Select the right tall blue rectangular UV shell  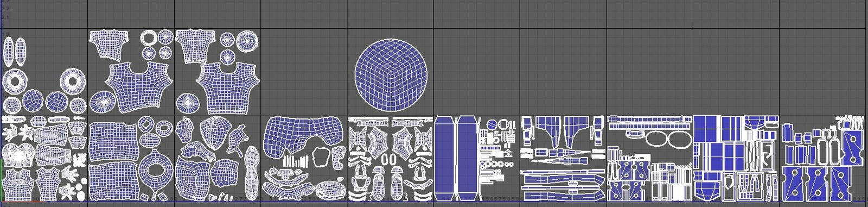(x=468, y=158)
